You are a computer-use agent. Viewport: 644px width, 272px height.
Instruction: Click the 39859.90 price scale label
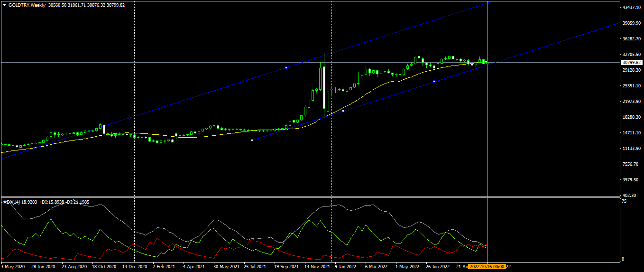pos(632,23)
